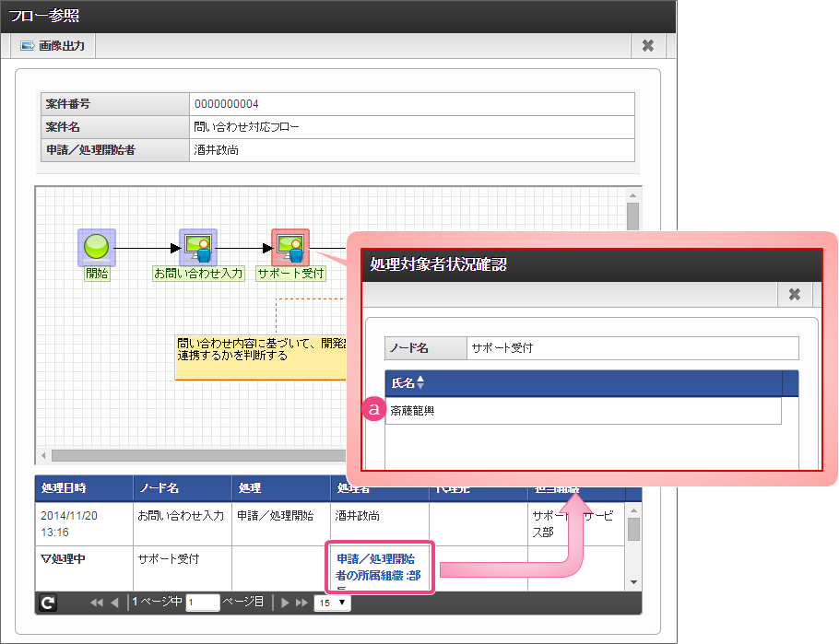Click the ノード名 column header in history table
This screenshot has width=839, height=644.
pos(183,487)
